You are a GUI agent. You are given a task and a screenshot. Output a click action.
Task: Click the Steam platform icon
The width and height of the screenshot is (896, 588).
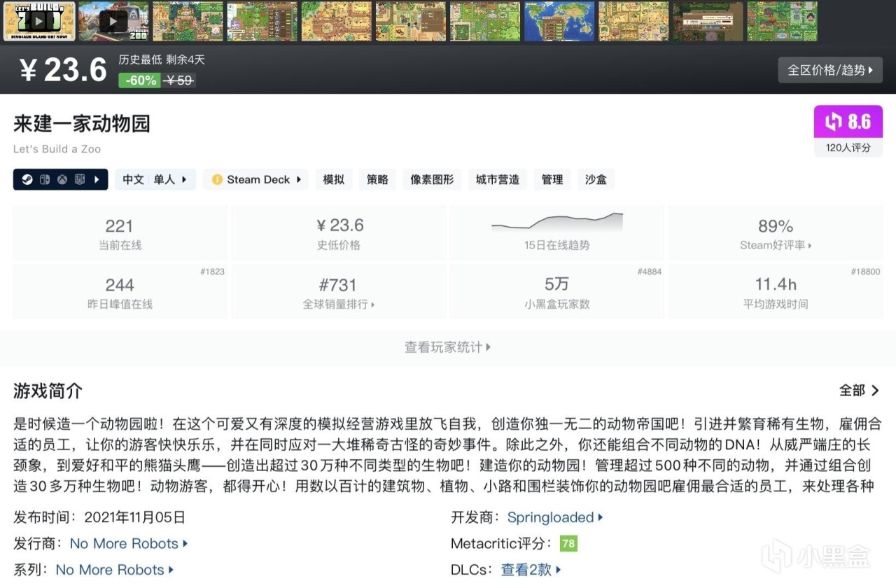click(26, 180)
